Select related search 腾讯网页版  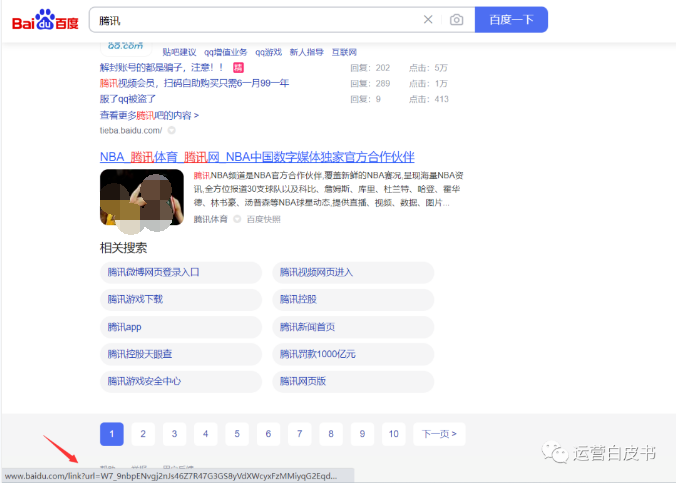(353, 382)
